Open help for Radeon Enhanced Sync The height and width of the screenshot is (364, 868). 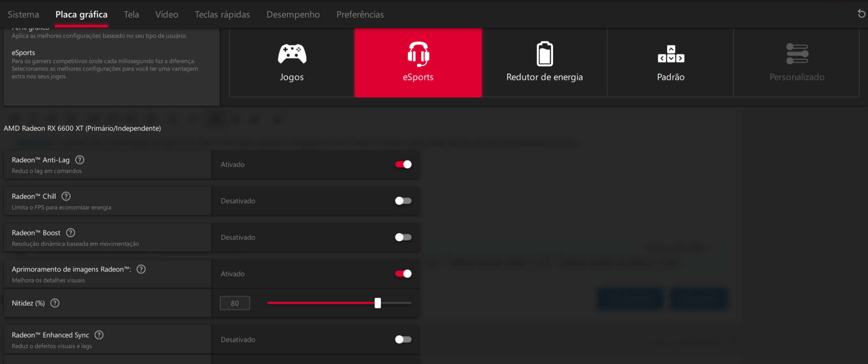tap(99, 335)
